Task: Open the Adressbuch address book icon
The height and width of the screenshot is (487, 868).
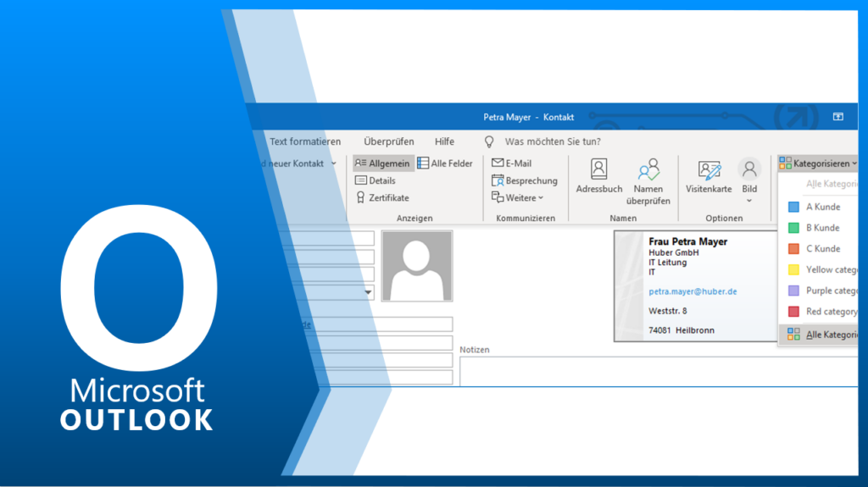Action: [x=598, y=169]
